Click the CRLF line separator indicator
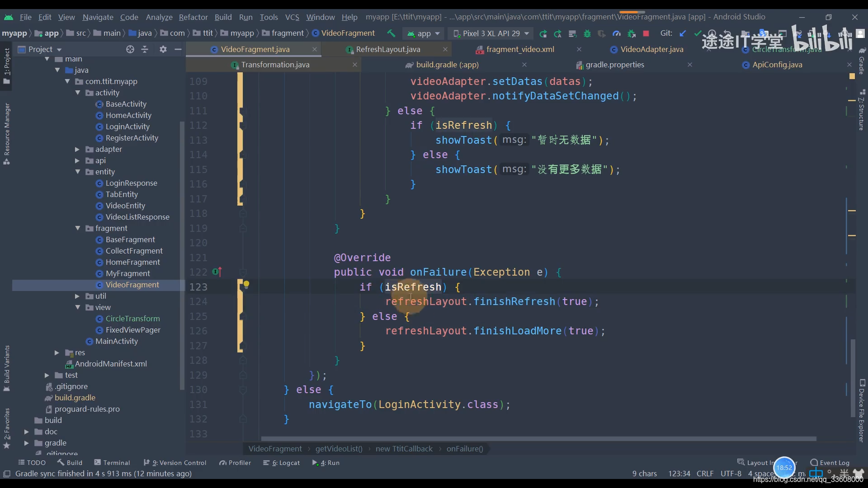 pos(705,474)
